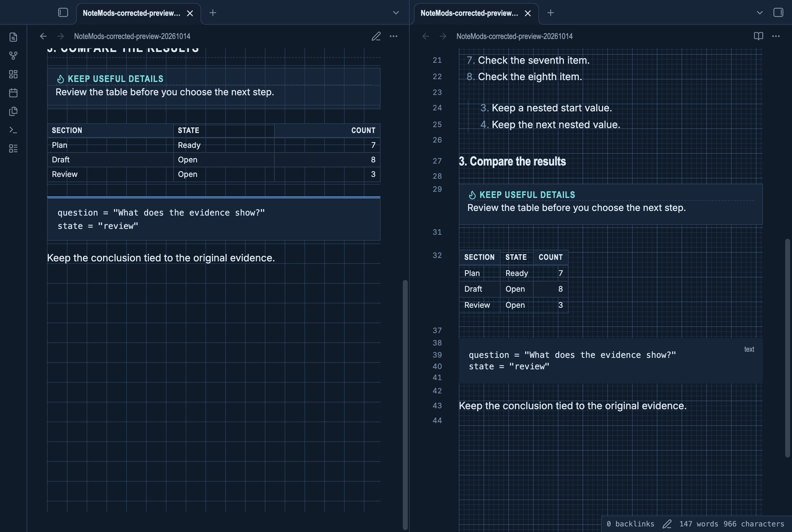The height and width of the screenshot is (532, 792).
Task: Switch left pane to editing via pencil icon
Action: click(376, 36)
